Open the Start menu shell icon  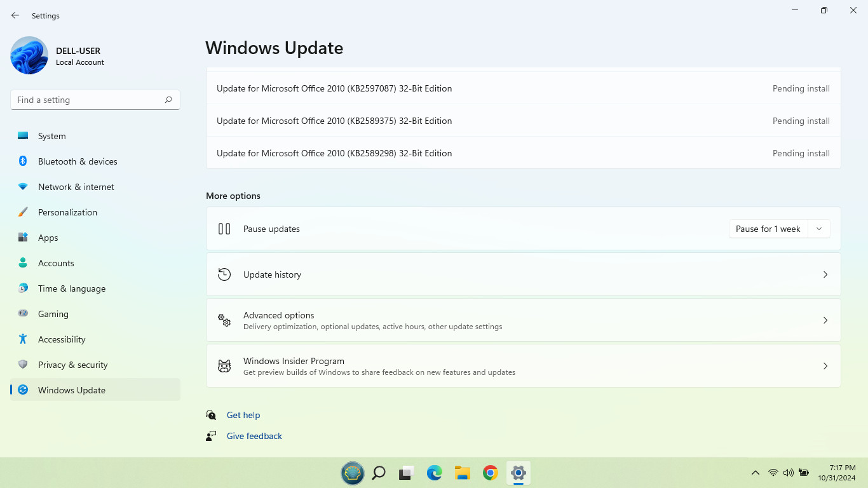(x=353, y=473)
